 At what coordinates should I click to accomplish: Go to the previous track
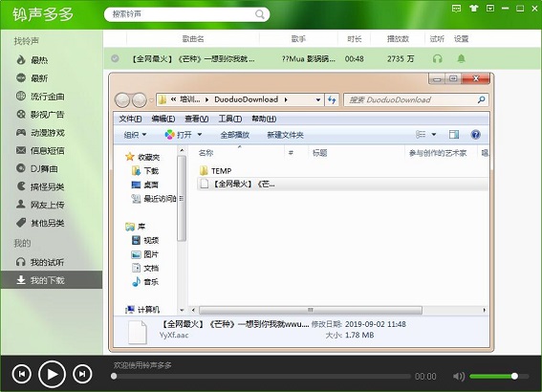click(21, 374)
